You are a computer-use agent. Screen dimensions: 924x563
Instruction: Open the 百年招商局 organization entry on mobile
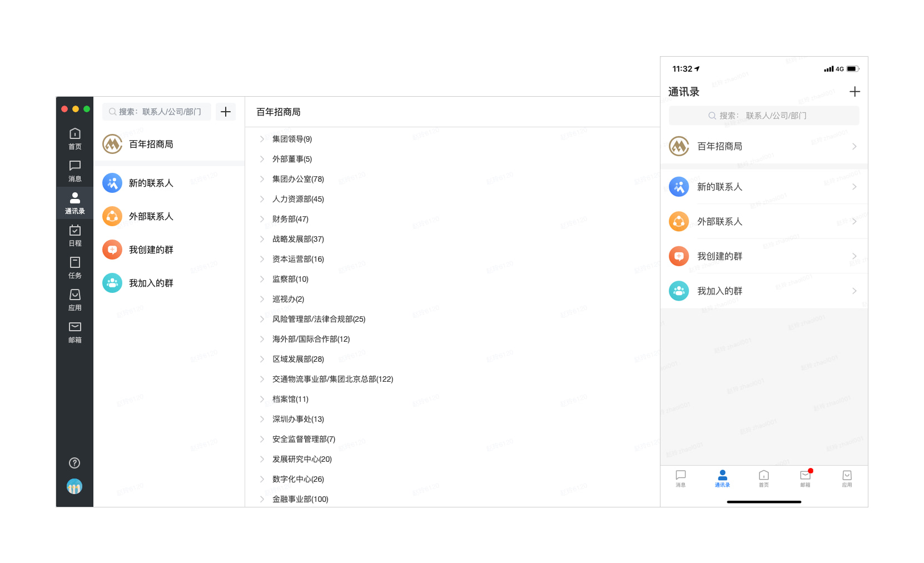(x=721, y=146)
